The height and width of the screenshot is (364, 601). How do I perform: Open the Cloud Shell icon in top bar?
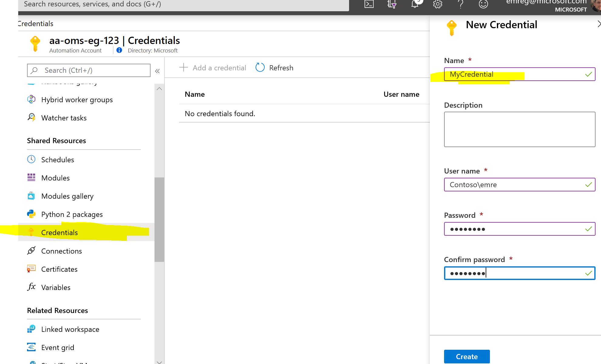(369, 4)
